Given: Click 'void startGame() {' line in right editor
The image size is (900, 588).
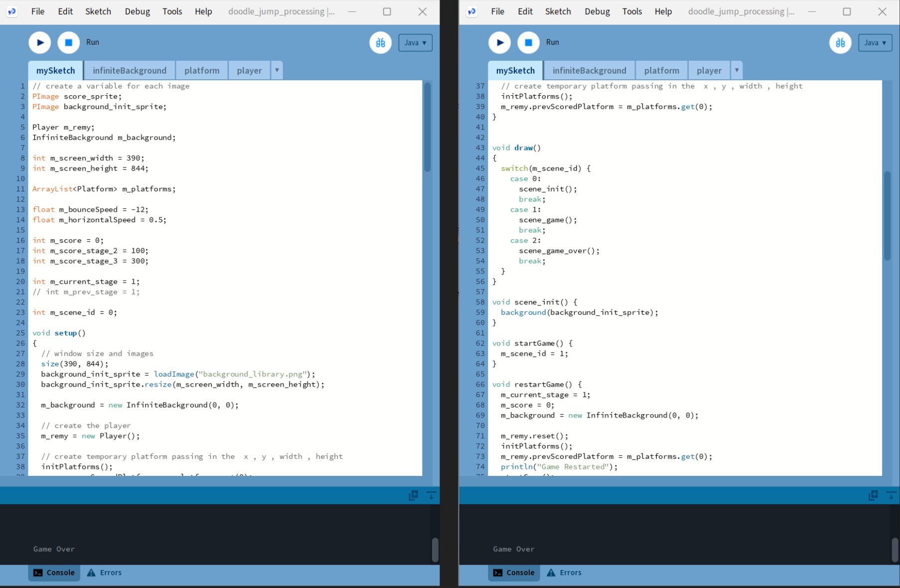Looking at the screenshot, I should coord(532,343).
